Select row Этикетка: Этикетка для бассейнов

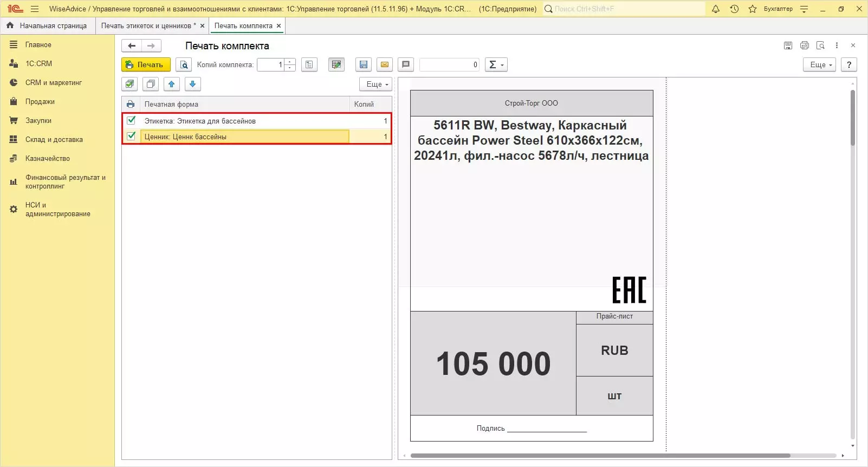coord(257,121)
